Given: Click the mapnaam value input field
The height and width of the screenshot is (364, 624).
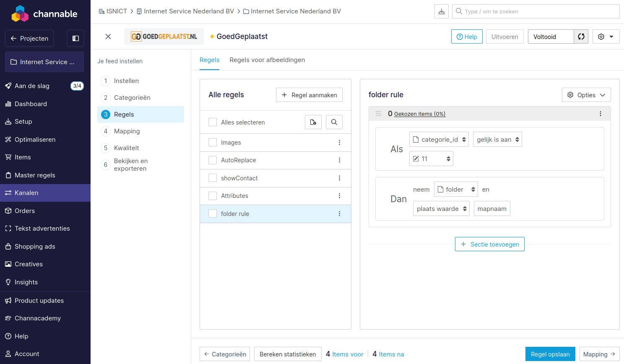Looking at the screenshot, I should tap(491, 209).
